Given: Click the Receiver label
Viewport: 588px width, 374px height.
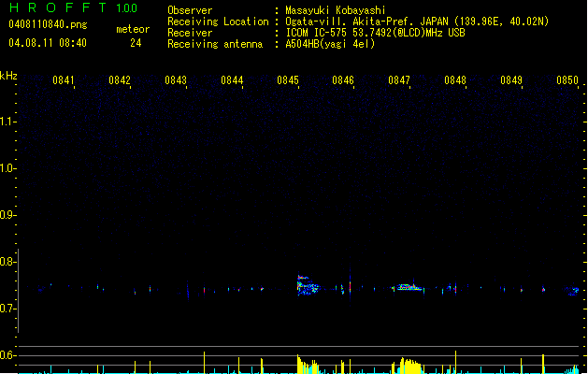Looking at the screenshot, I should tap(190, 33).
